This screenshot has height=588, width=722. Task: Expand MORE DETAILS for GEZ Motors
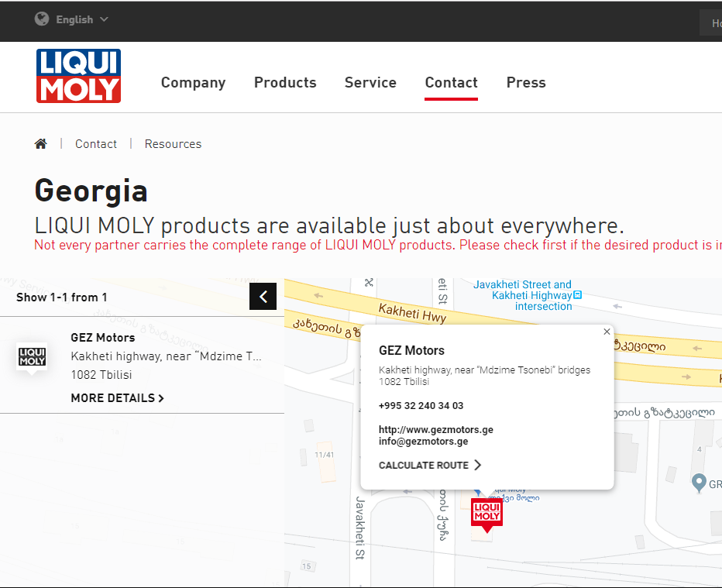pyautogui.click(x=117, y=398)
